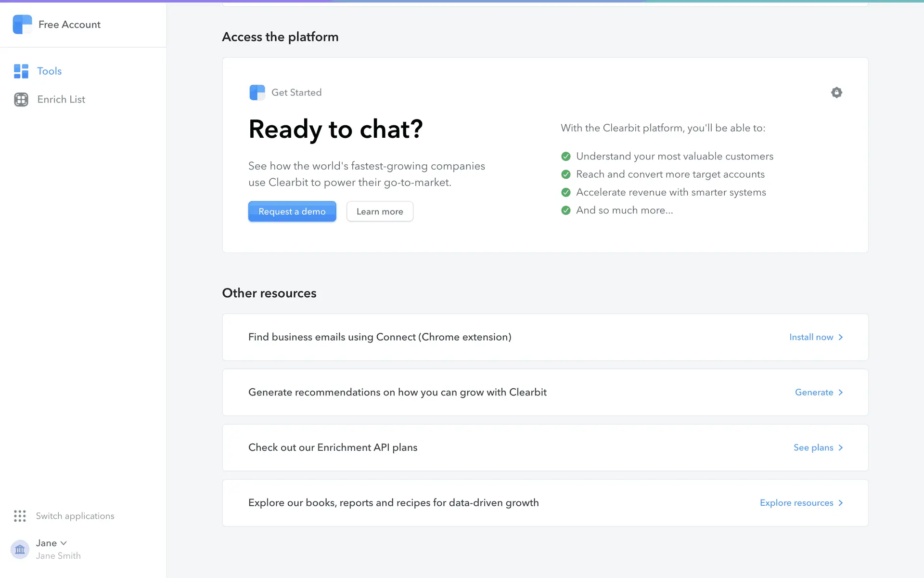The width and height of the screenshot is (924, 578).
Task: Click green checkmark beside 'Understand your most valuable customers'
Action: coord(566,157)
